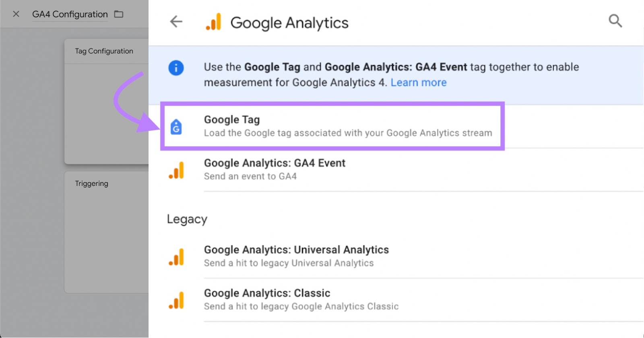Open the Learn more link
This screenshot has width=644, height=338.
[x=418, y=82]
